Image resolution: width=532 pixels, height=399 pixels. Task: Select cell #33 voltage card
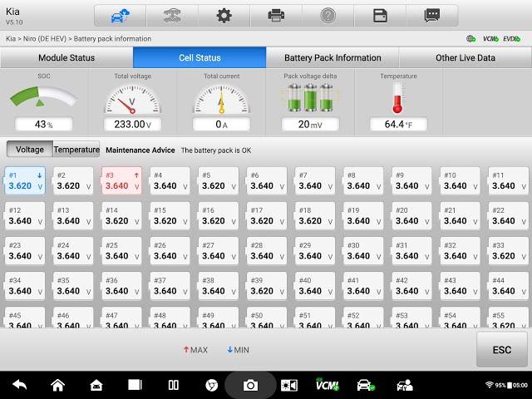click(x=508, y=251)
